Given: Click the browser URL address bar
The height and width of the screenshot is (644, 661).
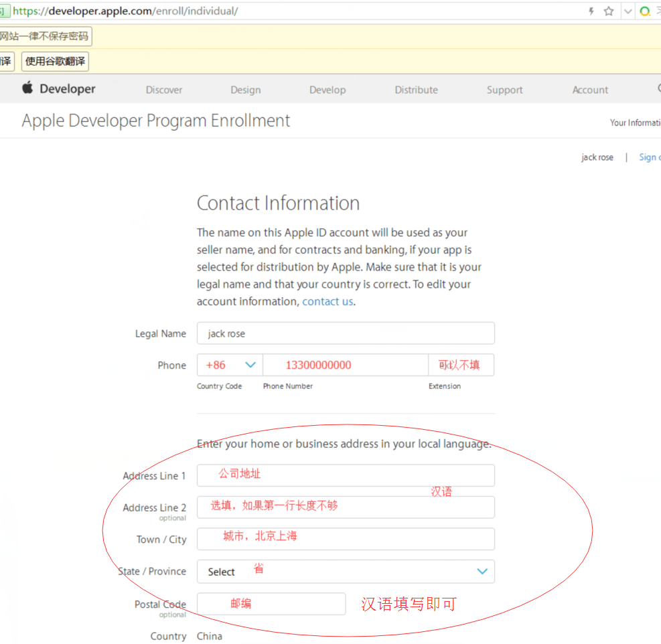Looking at the screenshot, I should coord(295,11).
